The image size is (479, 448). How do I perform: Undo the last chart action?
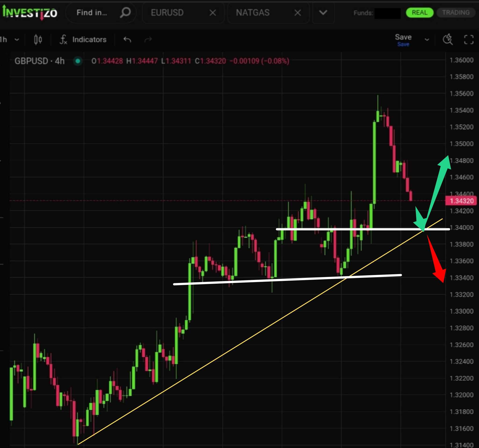127,40
